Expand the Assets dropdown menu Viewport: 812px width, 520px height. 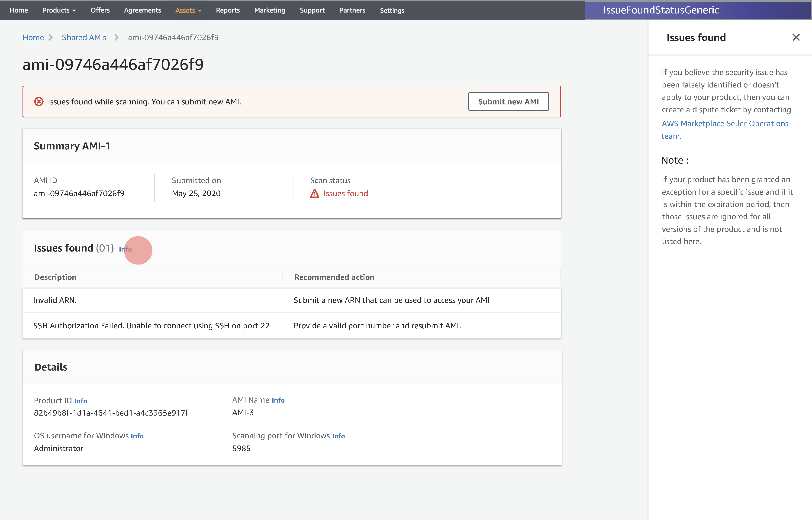tap(188, 10)
